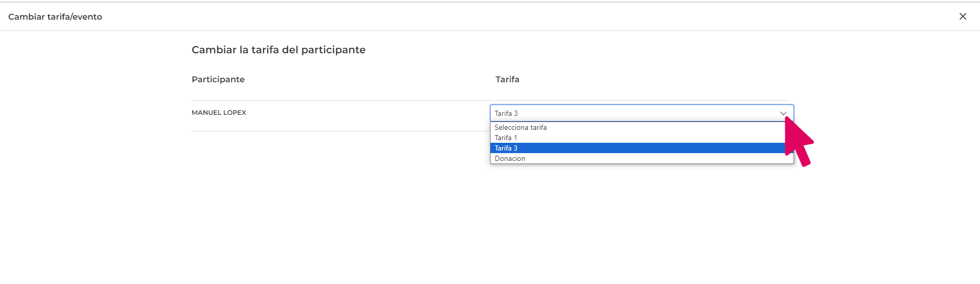Select the highlighted Tarifa 3 option
Screen dimensions: 980x284
pyautogui.click(x=642, y=148)
